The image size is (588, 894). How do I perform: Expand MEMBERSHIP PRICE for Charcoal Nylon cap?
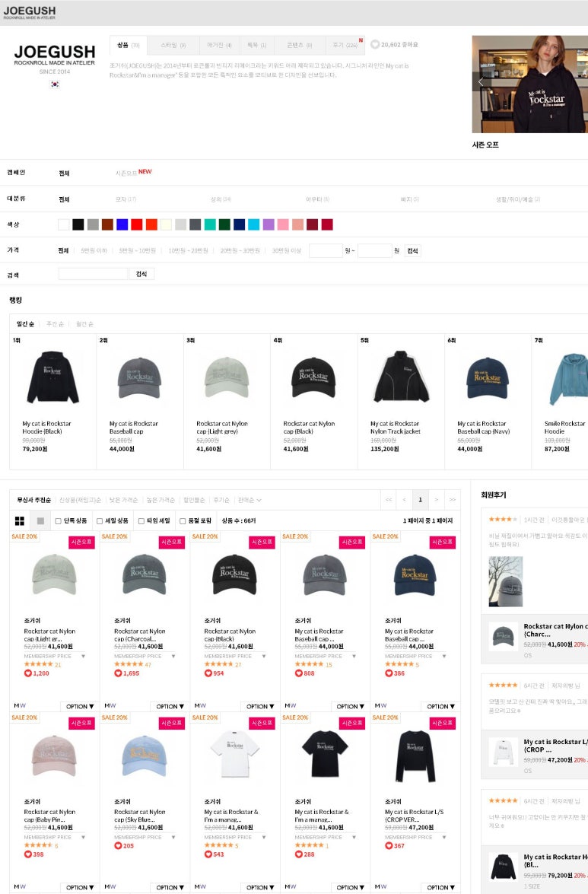coord(145,657)
